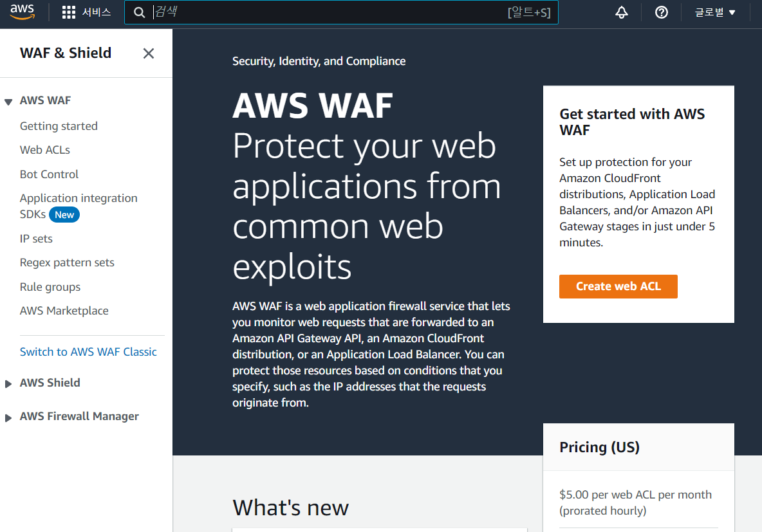Screen dimensions: 762x532
Task: Click Security, Identity, and Compliance text
Action: point(319,61)
